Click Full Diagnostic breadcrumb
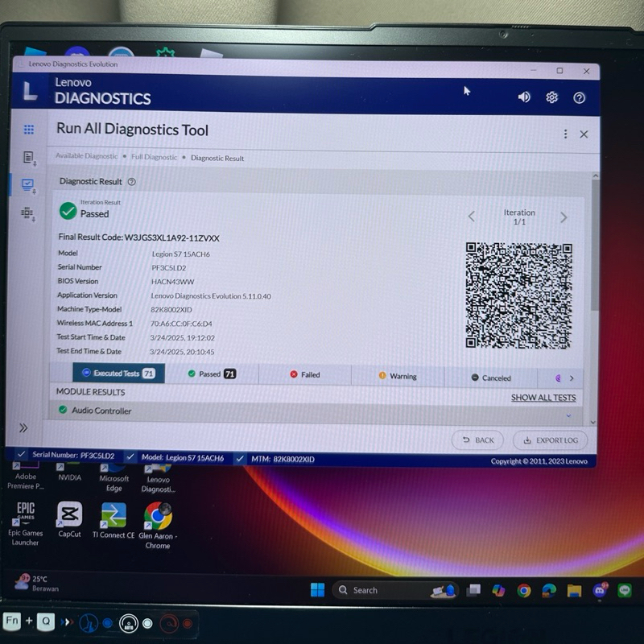Image resolution: width=644 pixels, height=644 pixels. point(154,157)
